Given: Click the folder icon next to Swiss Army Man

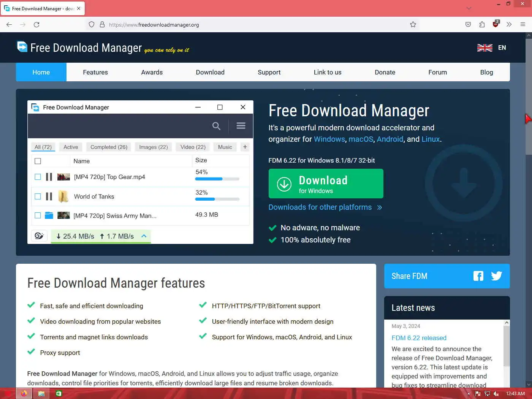Looking at the screenshot, I should coord(49,215).
